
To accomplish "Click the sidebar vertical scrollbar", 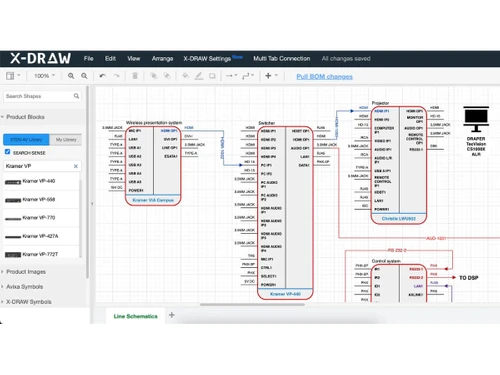I will (87, 182).
